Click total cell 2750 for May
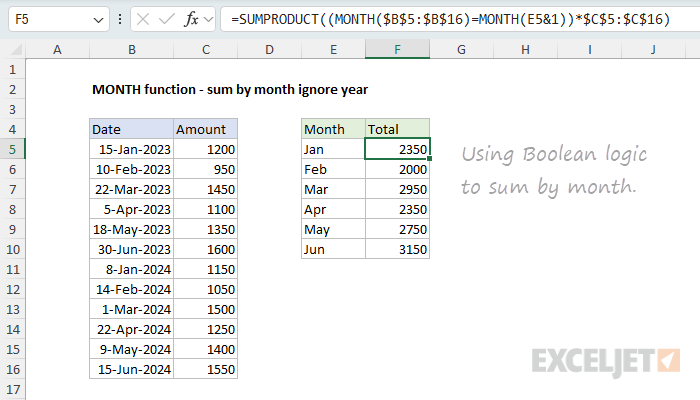700x400 pixels. click(x=397, y=229)
